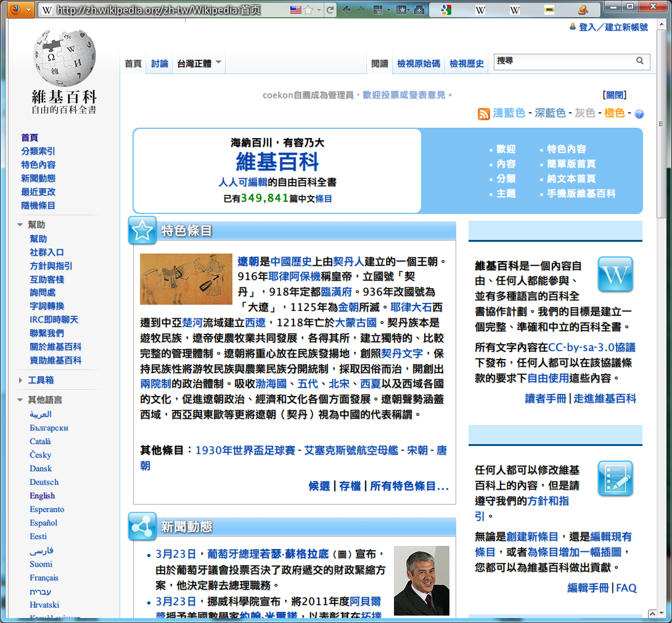Open the 檢視歷史 history tab
This screenshot has width=672, height=623.
click(x=466, y=64)
